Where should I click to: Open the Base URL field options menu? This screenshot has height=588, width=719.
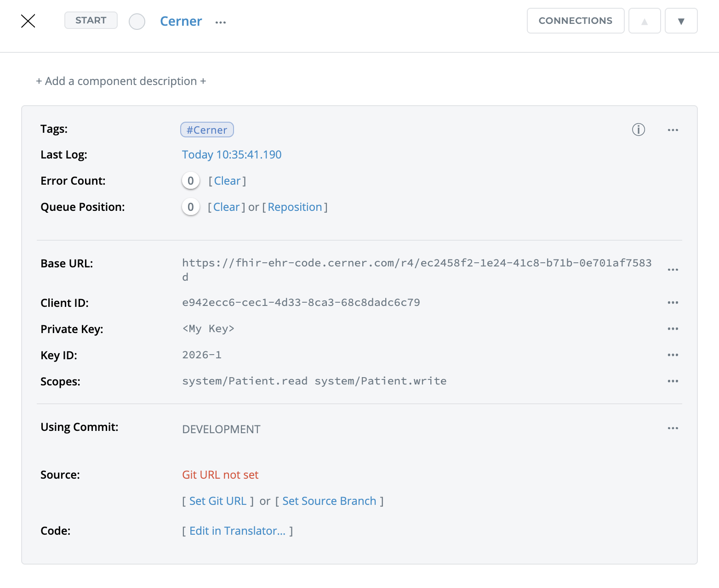(673, 270)
